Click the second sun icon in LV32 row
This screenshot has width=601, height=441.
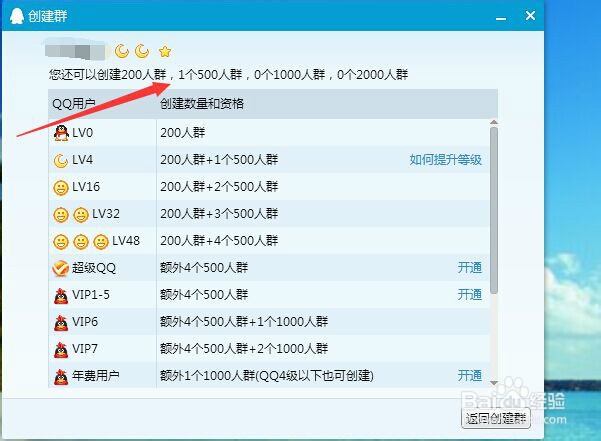pos(81,215)
